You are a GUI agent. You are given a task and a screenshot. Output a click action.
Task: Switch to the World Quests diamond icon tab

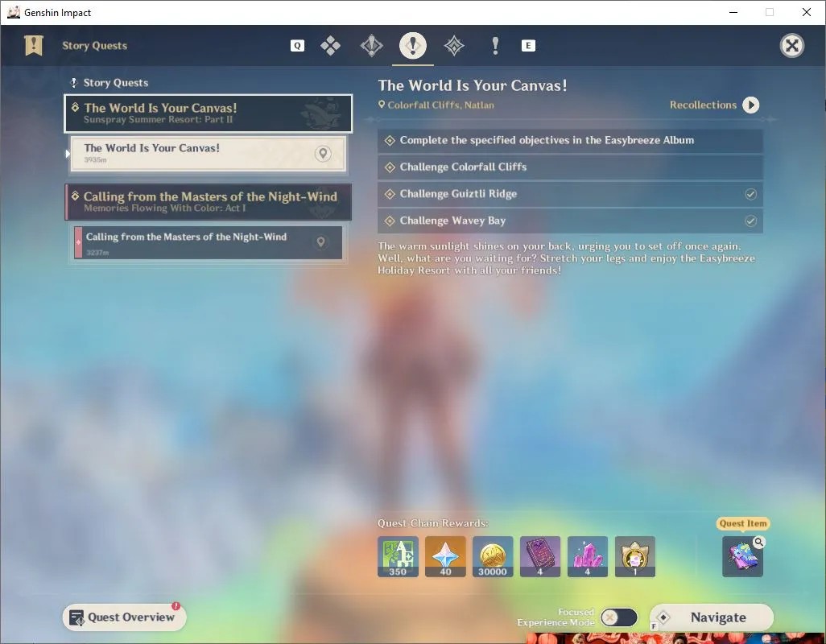point(454,46)
